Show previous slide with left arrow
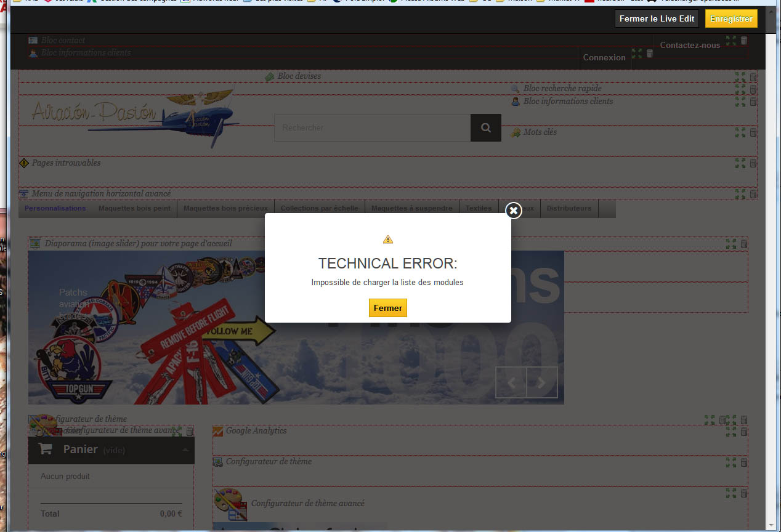 [511, 382]
